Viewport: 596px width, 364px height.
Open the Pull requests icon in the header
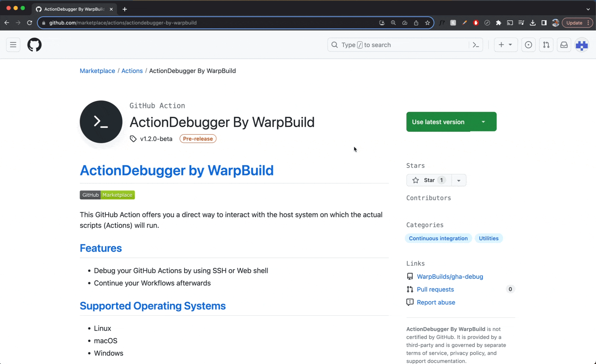coord(546,45)
